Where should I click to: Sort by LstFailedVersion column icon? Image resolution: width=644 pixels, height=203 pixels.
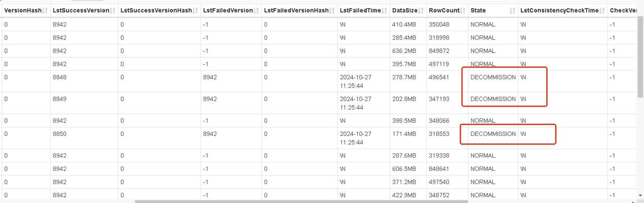tap(257, 11)
